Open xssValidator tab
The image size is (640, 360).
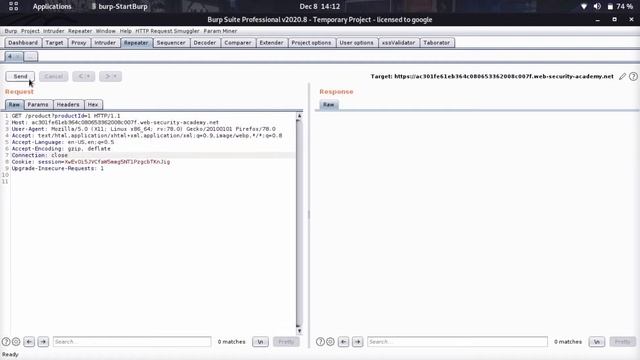click(398, 43)
